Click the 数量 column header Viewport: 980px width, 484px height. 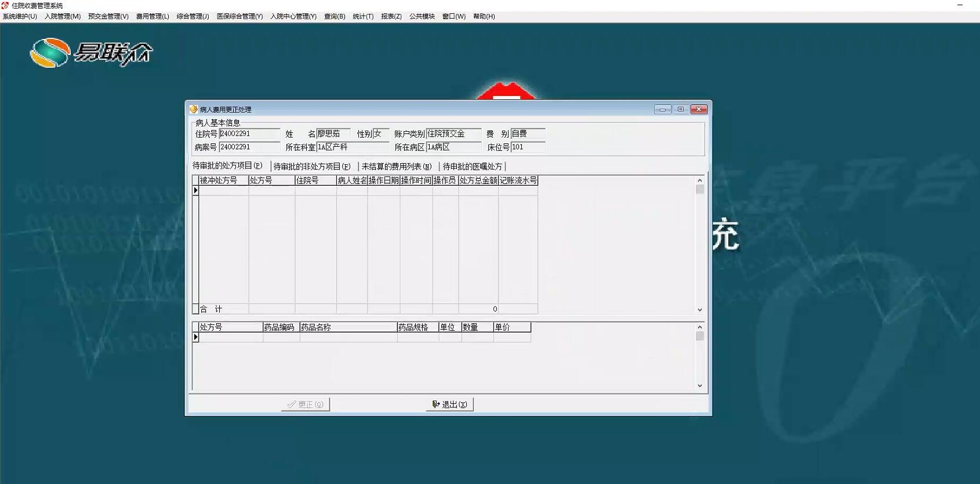pos(478,327)
